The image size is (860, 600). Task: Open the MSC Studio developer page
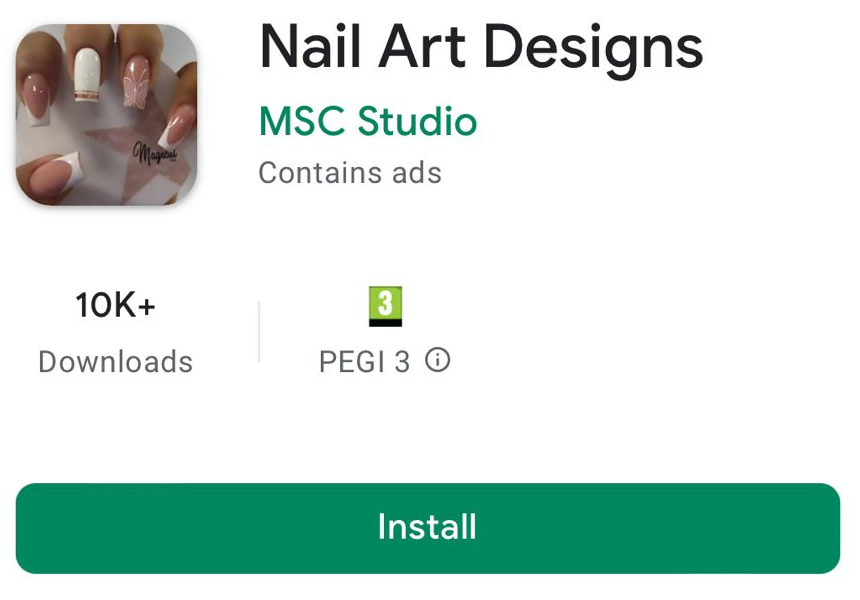tap(367, 121)
